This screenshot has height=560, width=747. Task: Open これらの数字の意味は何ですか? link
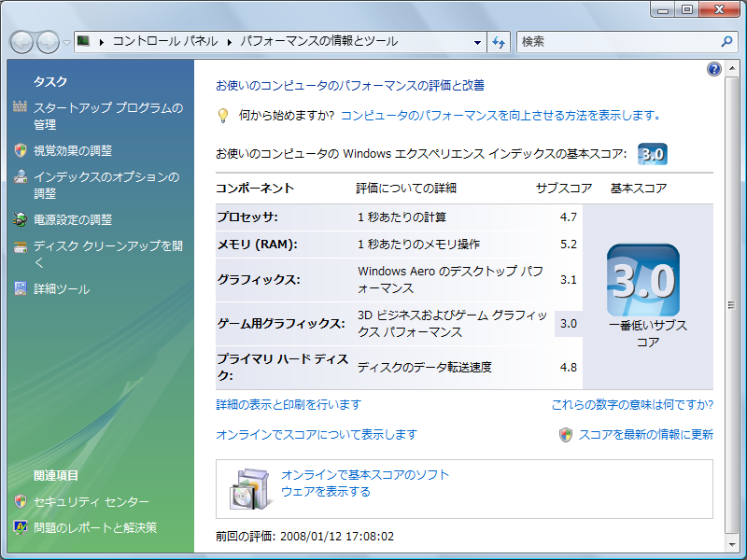click(632, 404)
